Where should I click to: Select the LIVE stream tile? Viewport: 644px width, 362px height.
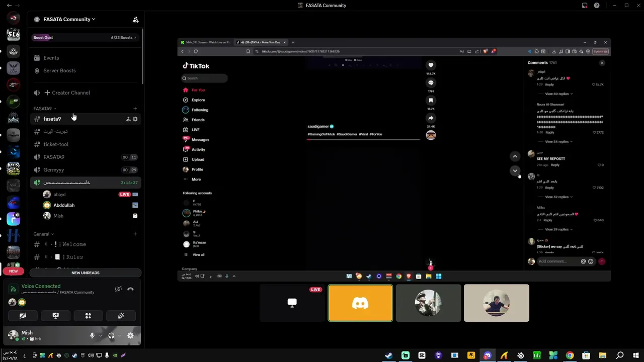point(292,303)
